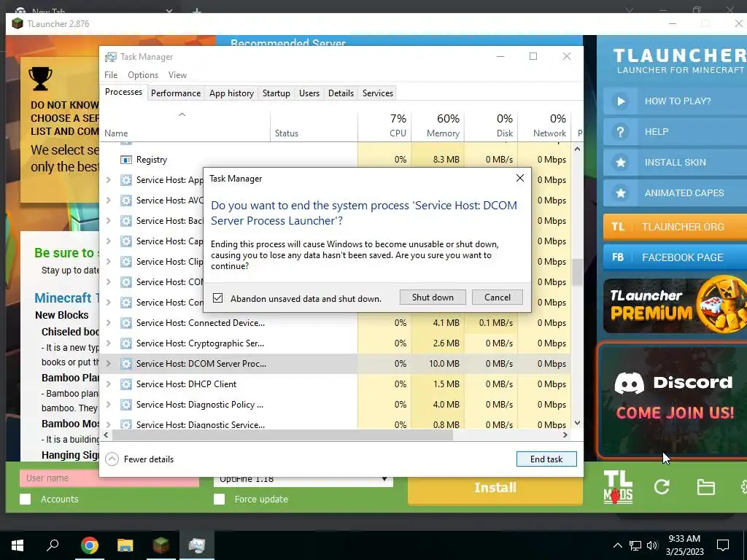Viewport: 747px width, 560px height.
Task: Click the TL Mods icon in TLauncher
Action: (x=618, y=486)
